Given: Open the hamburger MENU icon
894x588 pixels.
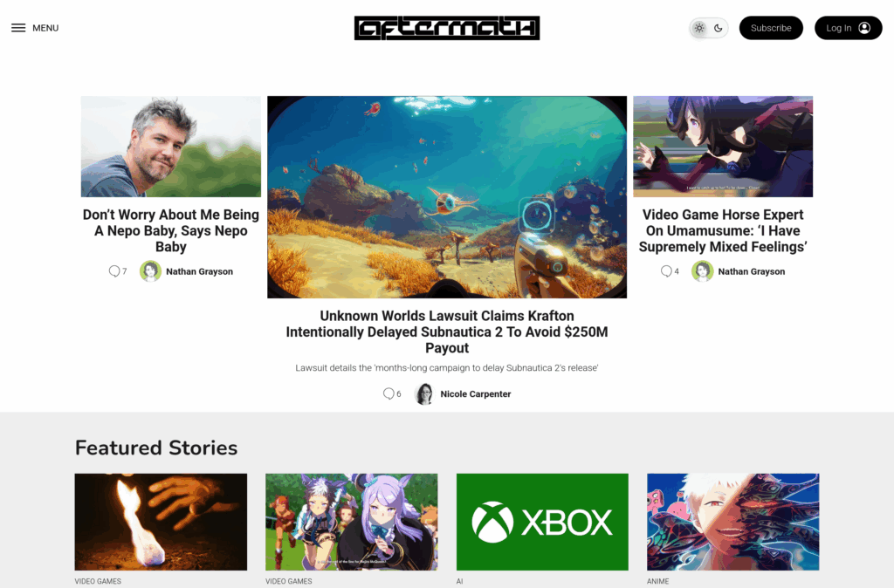Looking at the screenshot, I should [18, 28].
